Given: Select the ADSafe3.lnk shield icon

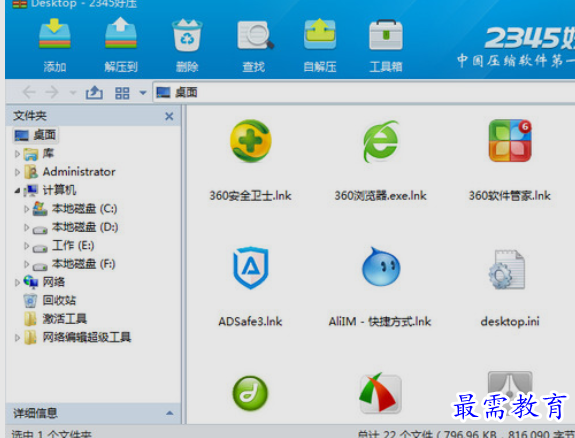Looking at the screenshot, I should (251, 268).
